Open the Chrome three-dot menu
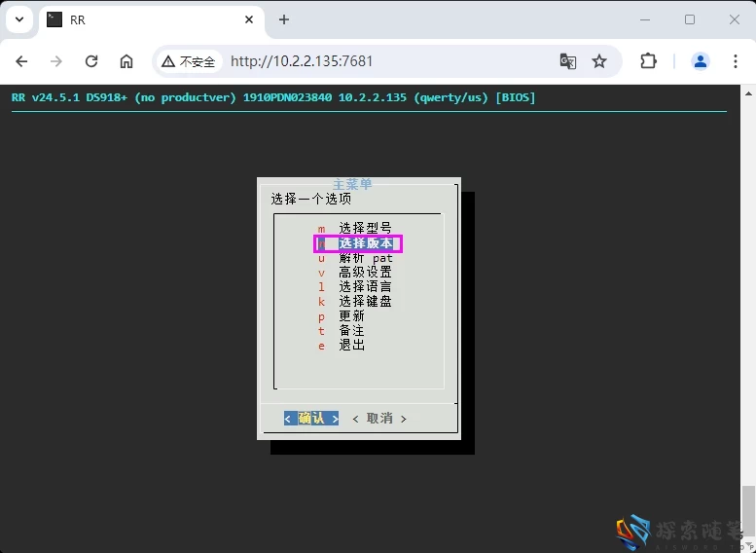 (x=736, y=61)
